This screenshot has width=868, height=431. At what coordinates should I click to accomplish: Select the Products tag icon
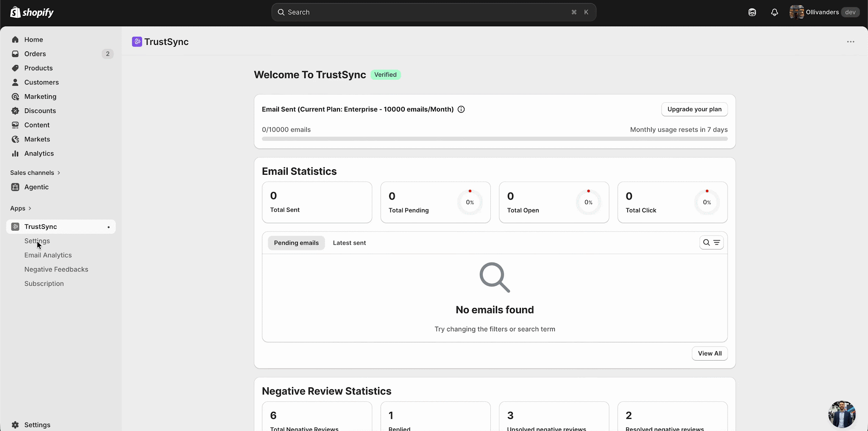coord(15,68)
